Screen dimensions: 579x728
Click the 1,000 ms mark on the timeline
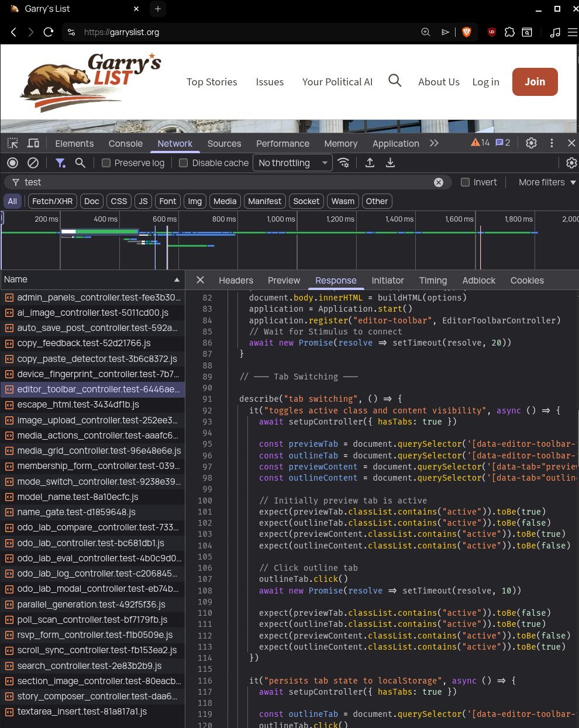(281, 219)
